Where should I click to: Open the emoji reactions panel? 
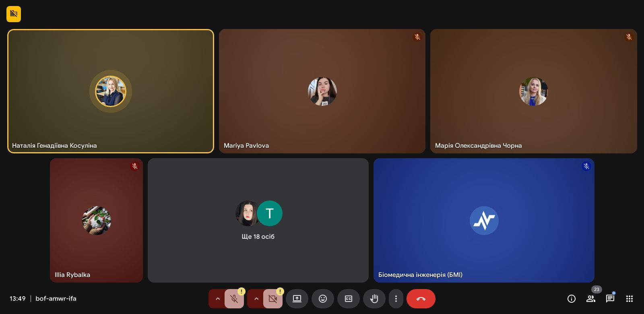323,299
